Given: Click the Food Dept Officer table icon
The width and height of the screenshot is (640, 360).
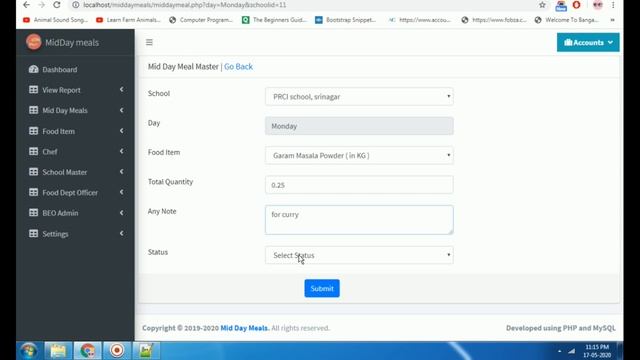Looking at the screenshot, I should click(x=33, y=192).
